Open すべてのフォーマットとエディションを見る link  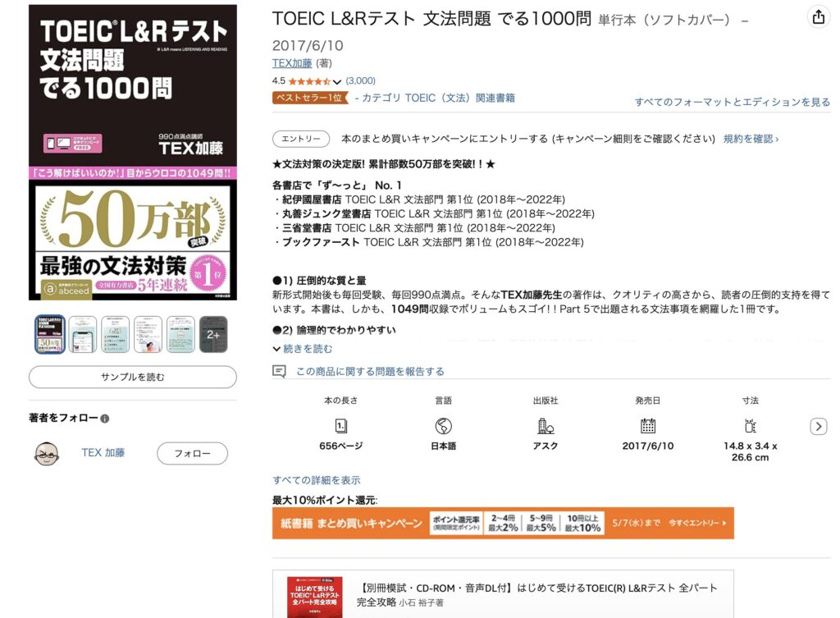[x=733, y=102]
